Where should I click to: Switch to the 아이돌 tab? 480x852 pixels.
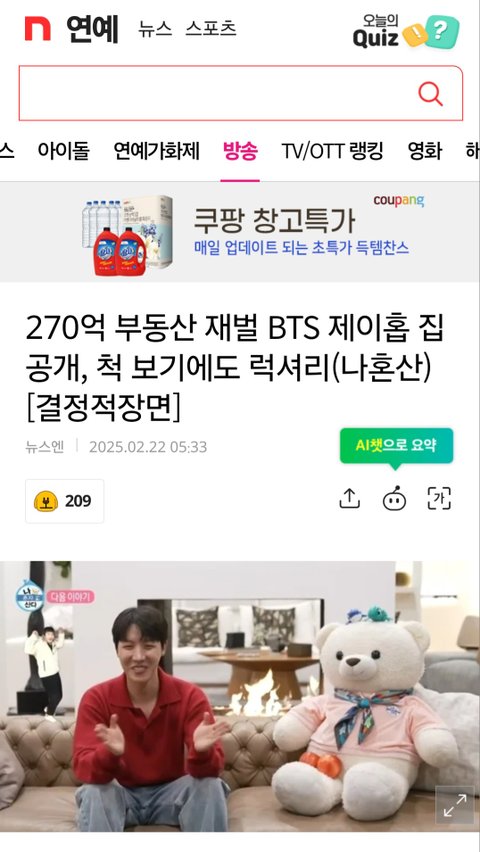pyautogui.click(x=63, y=151)
